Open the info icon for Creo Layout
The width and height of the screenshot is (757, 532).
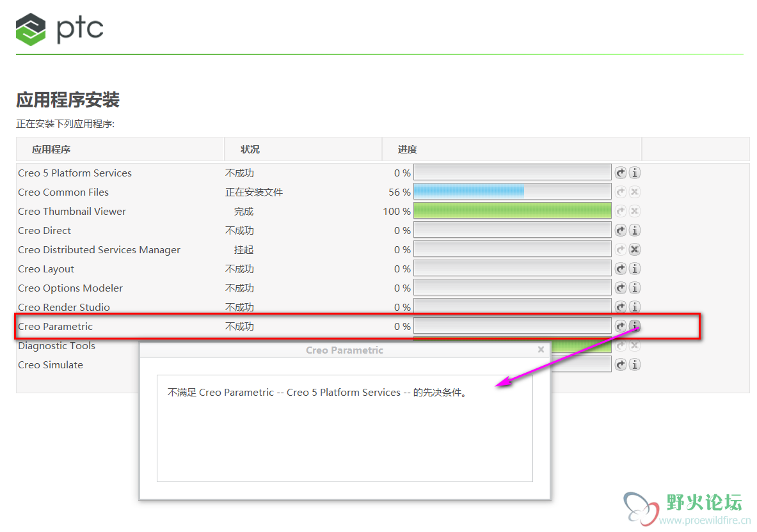[634, 269]
